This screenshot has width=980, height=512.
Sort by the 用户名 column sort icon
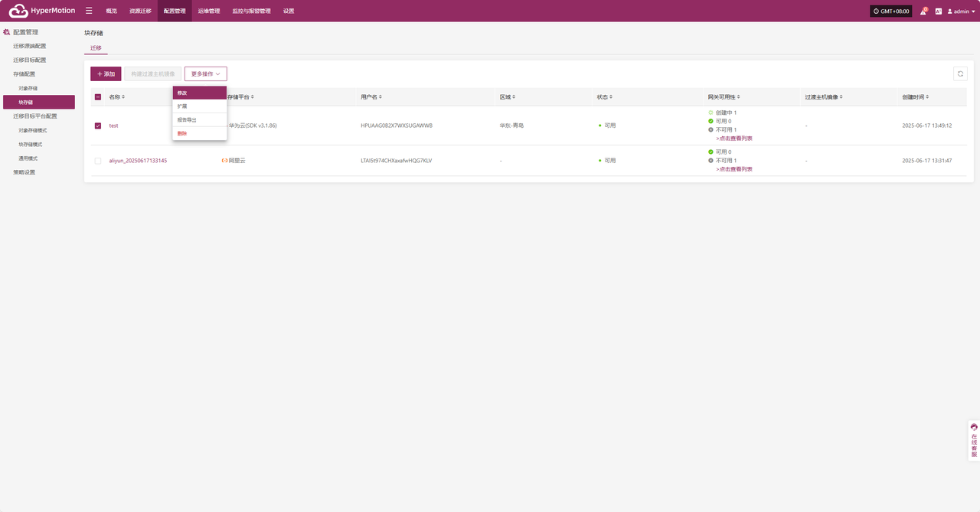[x=381, y=97]
